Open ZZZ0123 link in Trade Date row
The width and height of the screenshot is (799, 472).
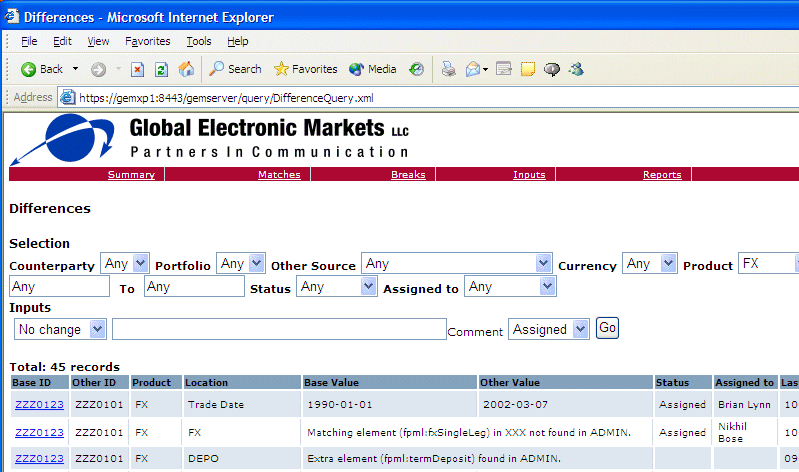click(39, 405)
